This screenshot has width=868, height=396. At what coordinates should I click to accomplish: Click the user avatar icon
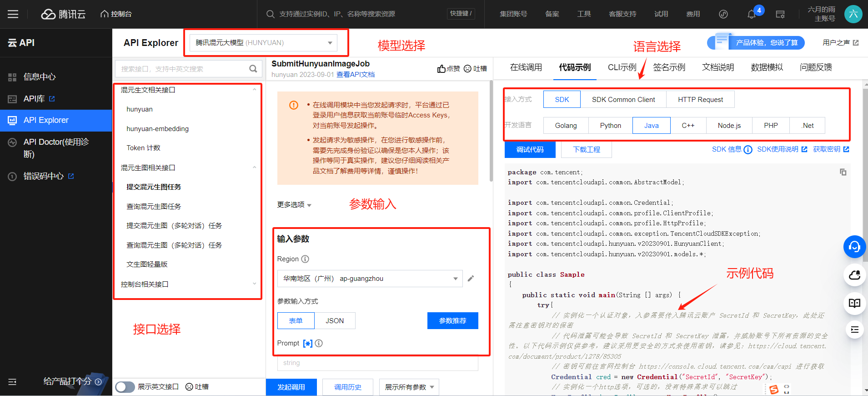click(x=853, y=14)
